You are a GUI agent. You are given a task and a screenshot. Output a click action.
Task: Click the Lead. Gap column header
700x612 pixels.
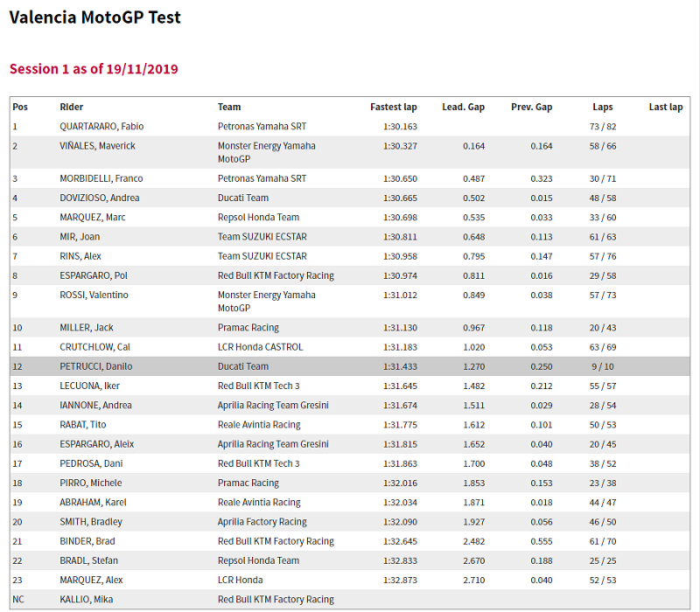coord(463,108)
